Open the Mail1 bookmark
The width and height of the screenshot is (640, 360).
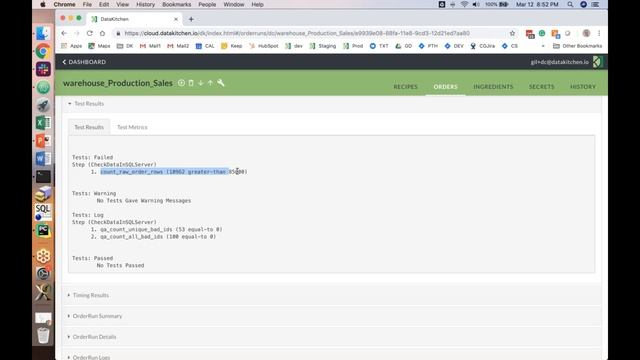(x=150, y=46)
